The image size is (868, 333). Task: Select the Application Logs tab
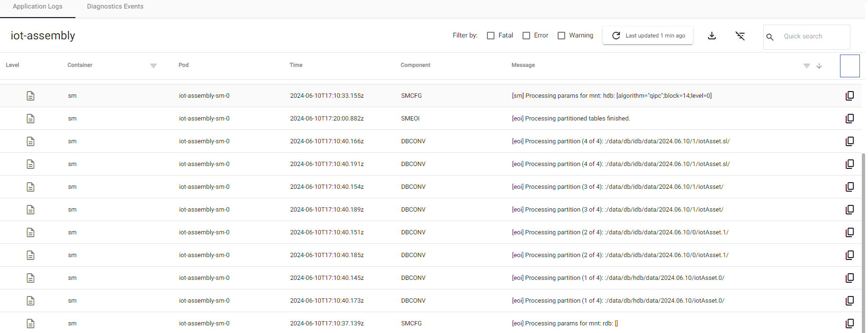(37, 7)
